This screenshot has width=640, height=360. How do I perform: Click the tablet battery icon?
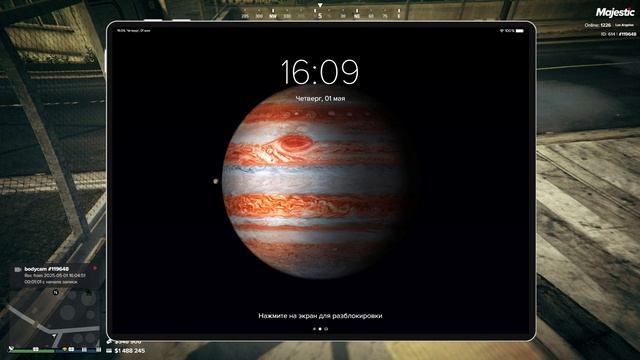520,31
